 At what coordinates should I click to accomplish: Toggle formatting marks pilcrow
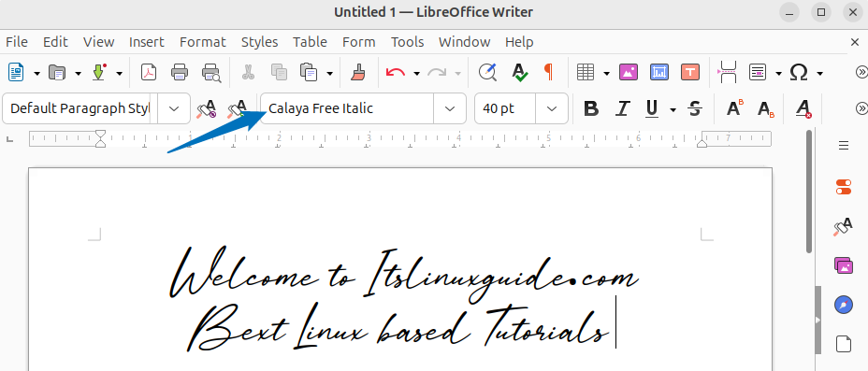click(x=548, y=72)
